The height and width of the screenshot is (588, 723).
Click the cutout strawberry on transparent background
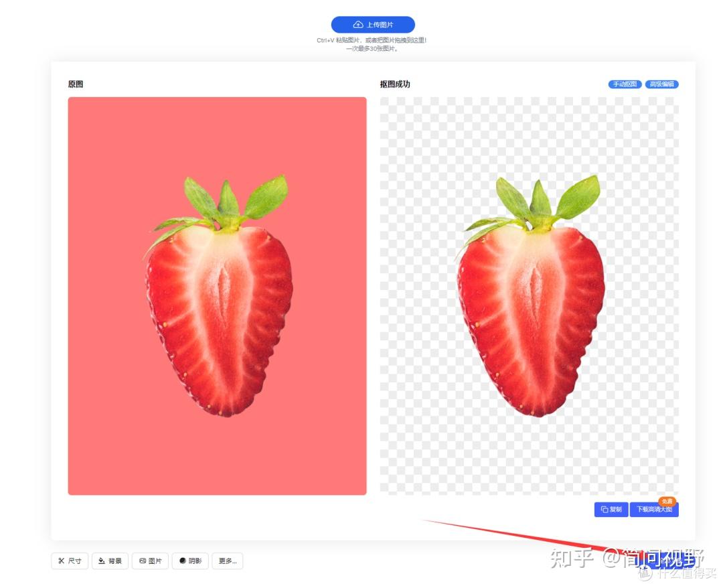click(530, 296)
